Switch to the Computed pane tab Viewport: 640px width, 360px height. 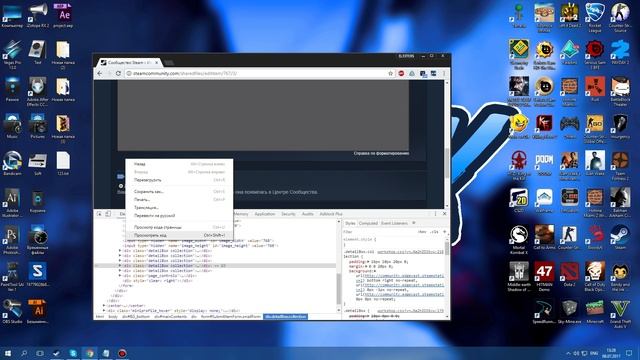coord(368,223)
